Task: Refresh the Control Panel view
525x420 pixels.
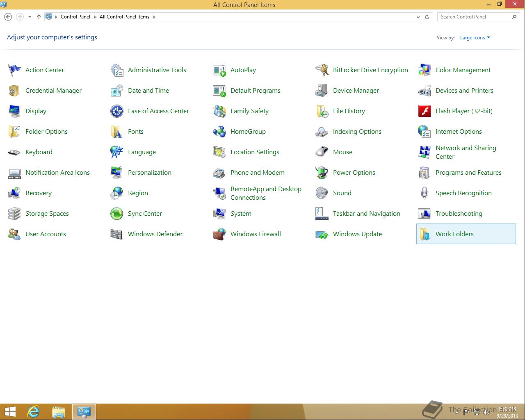Action: coord(427,17)
